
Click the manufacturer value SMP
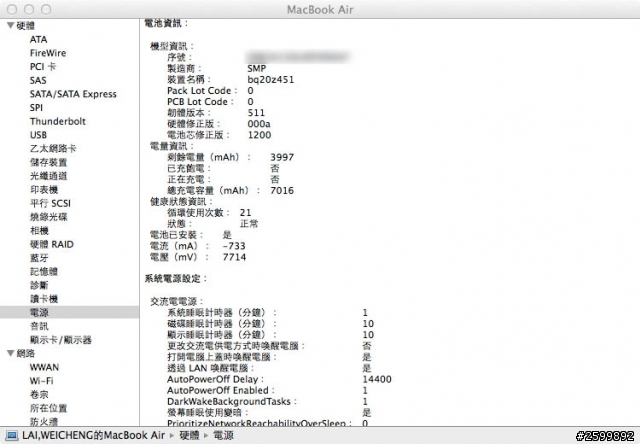pos(256,69)
